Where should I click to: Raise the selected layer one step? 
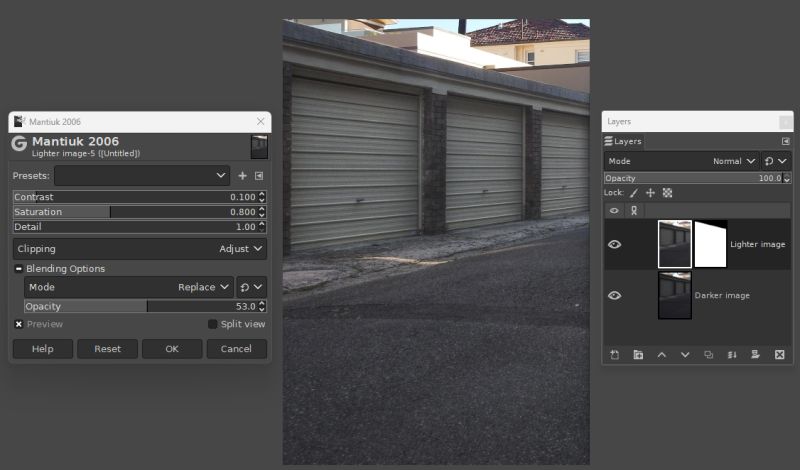tap(662, 355)
